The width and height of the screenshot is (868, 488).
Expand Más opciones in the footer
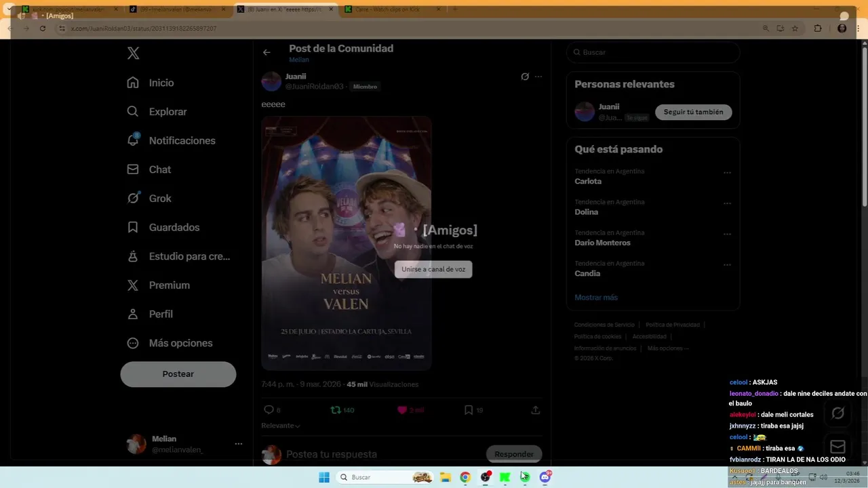(668, 348)
